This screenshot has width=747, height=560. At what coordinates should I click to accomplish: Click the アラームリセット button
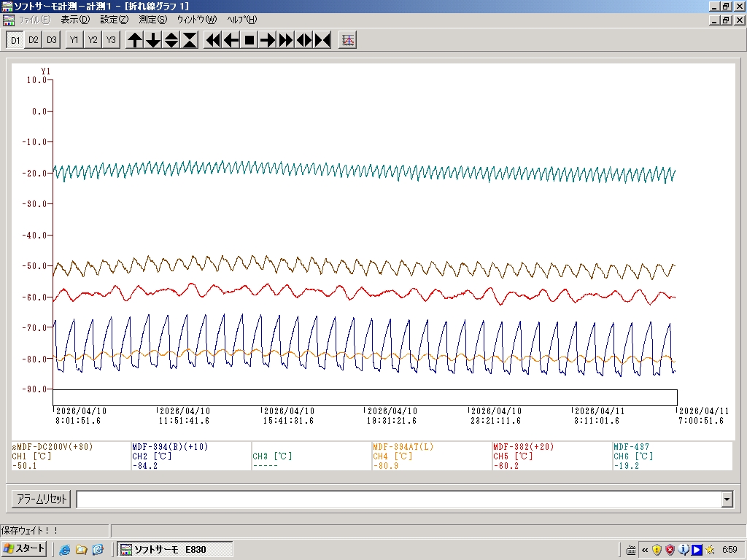(x=42, y=499)
